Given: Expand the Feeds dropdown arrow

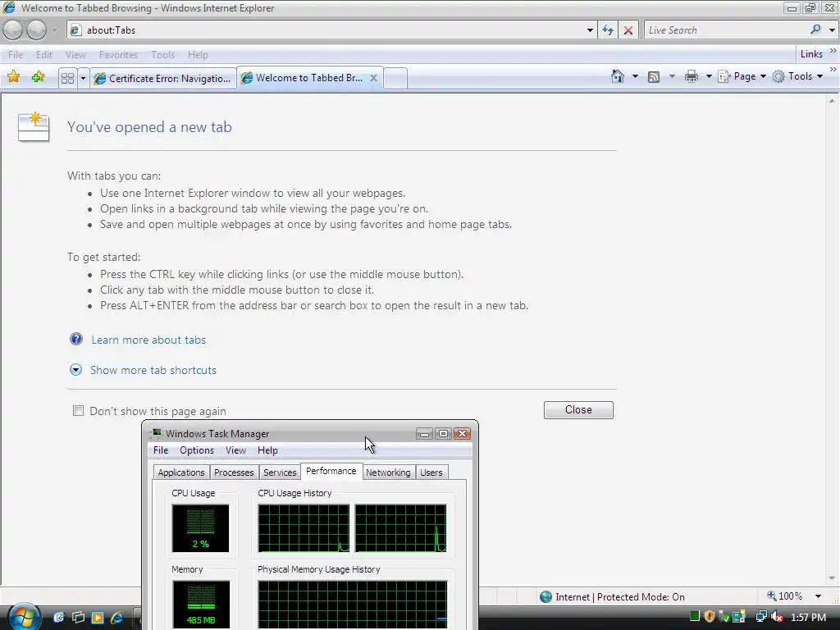Looking at the screenshot, I should click(672, 76).
